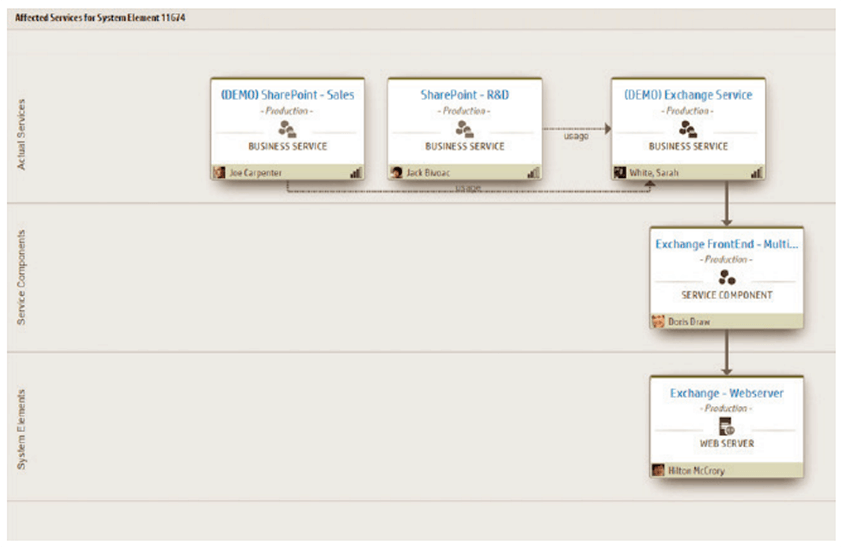Click Production label in SharePoint - Sales card
The height and width of the screenshot is (547, 842).
click(287, 111)
